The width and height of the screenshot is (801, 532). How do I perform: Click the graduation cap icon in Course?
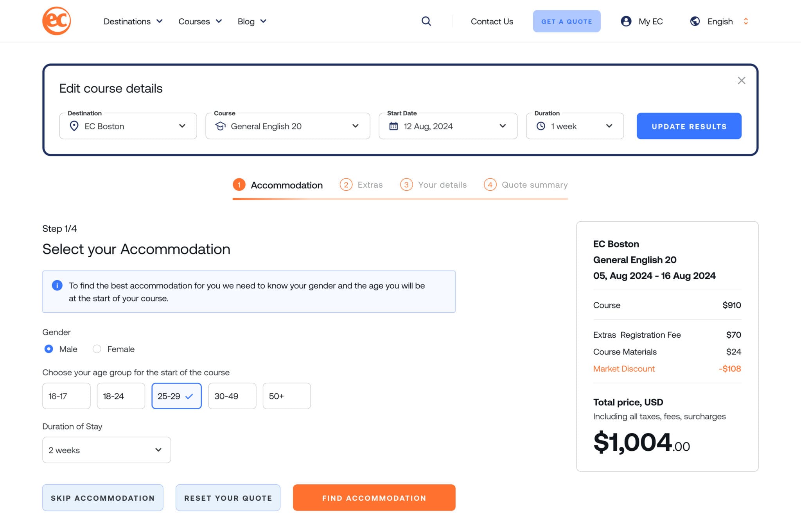click(x=221, y=126)
